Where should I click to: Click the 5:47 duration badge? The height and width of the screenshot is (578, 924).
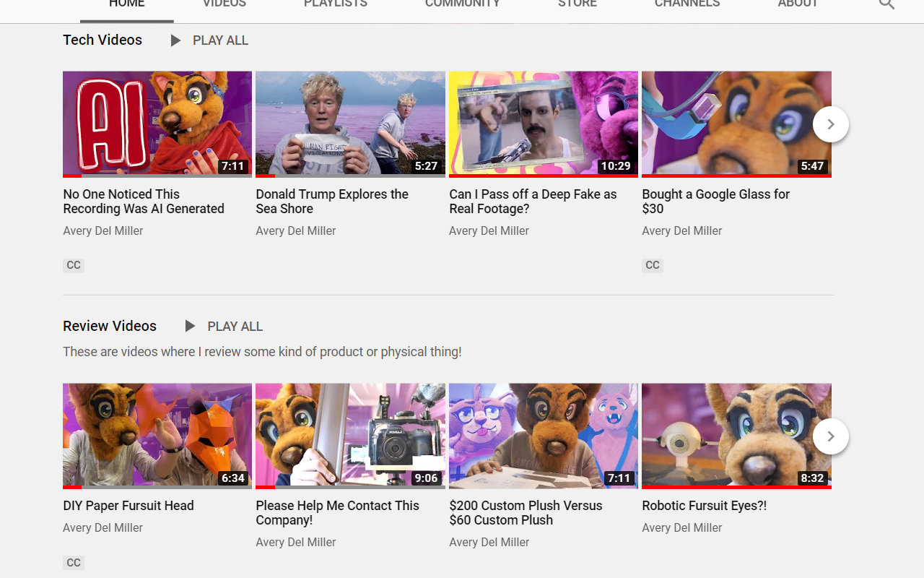click(x=812, y=166)
